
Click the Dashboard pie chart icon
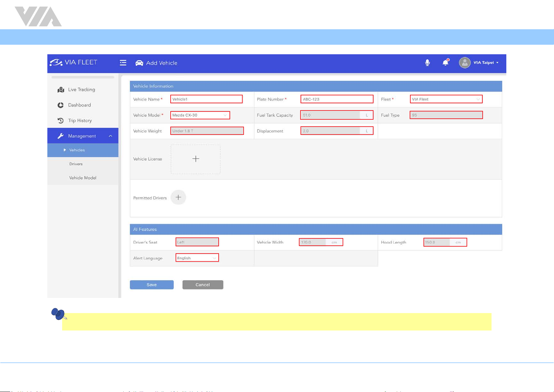point(60,105)
